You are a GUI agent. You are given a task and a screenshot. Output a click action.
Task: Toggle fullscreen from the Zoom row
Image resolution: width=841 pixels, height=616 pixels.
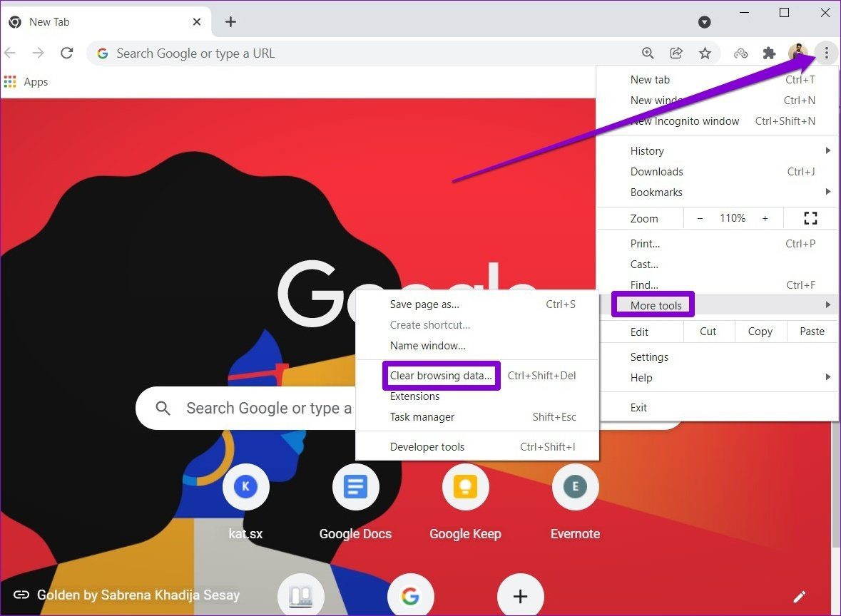tap(810, 218)
